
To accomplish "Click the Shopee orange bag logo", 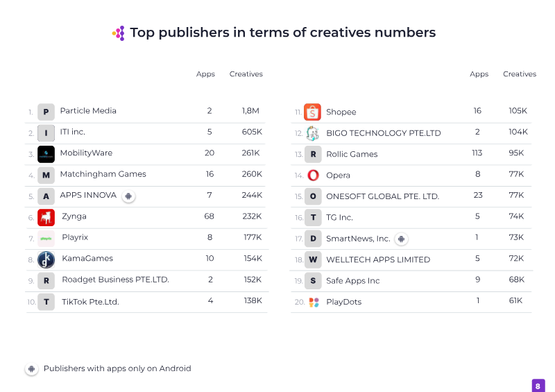I will click(x=312, y=112).
